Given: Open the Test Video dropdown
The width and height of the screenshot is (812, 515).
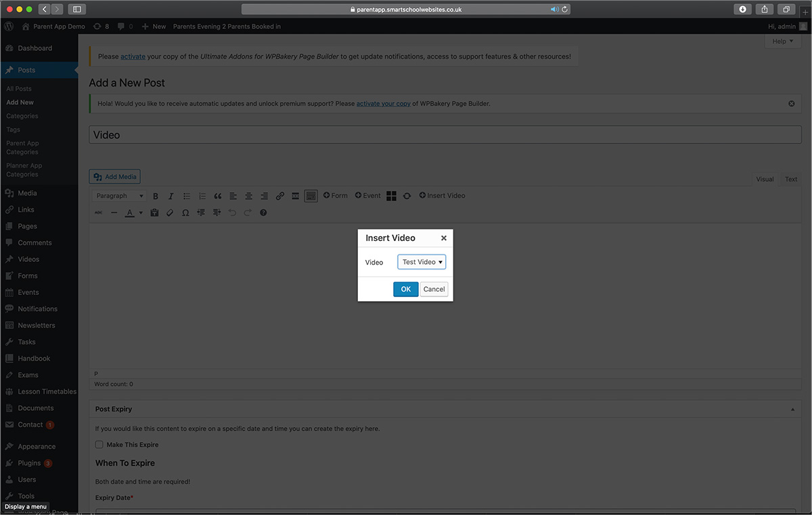Looking at the screenshot, I should coord(422,262).
